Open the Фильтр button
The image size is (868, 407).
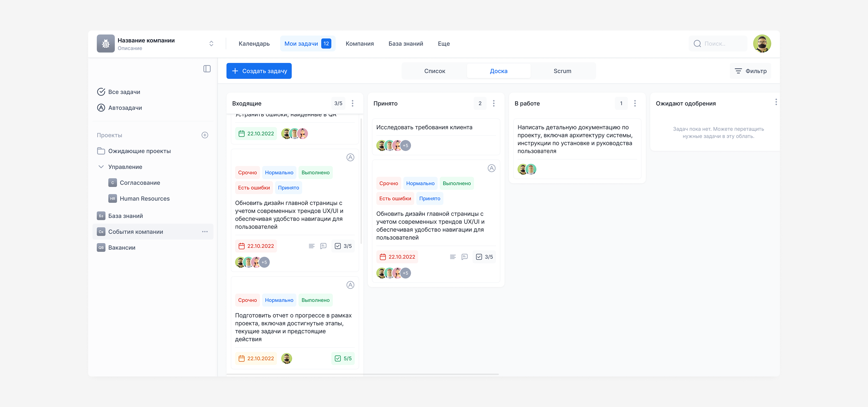point(750,71)
